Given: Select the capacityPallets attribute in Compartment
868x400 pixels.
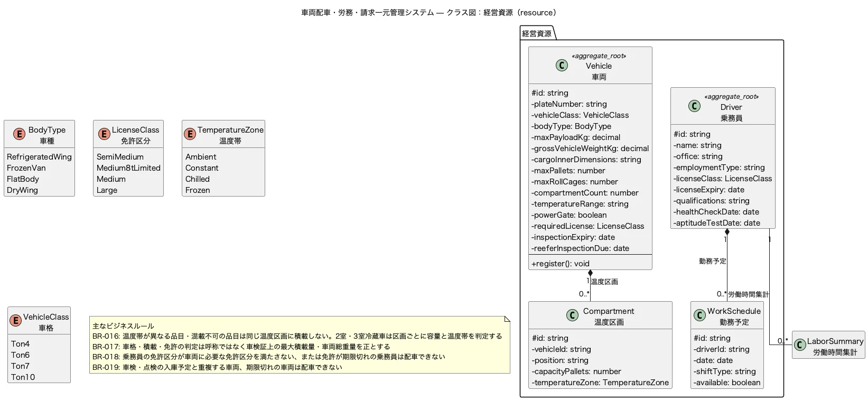Looking at the screenshot, I should point(576,371).
